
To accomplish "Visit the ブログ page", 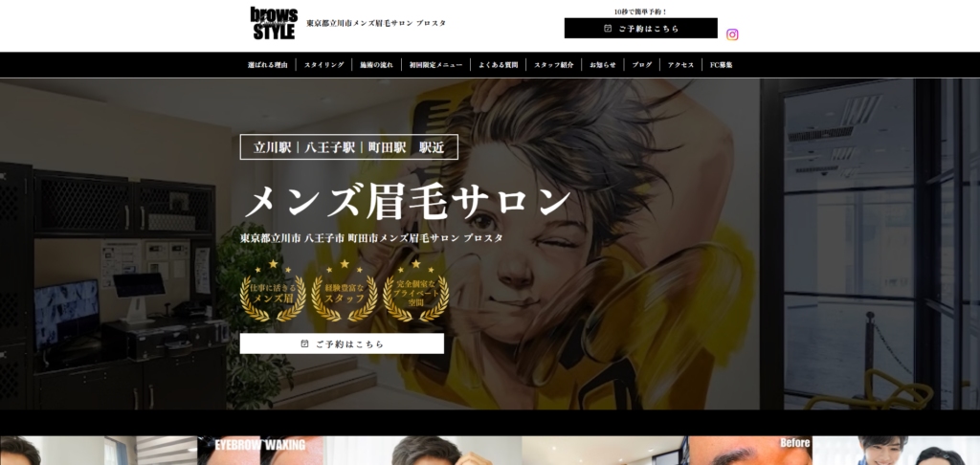I will click(x=642, y=65).
